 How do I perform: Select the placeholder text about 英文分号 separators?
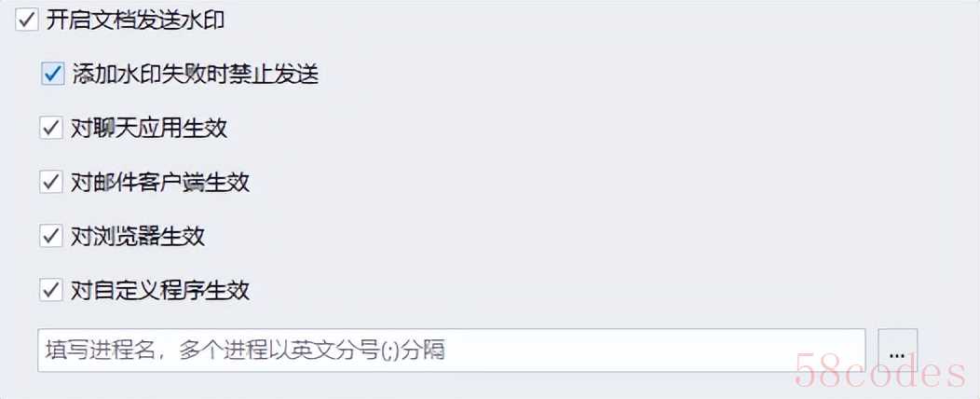coord(244,351)
